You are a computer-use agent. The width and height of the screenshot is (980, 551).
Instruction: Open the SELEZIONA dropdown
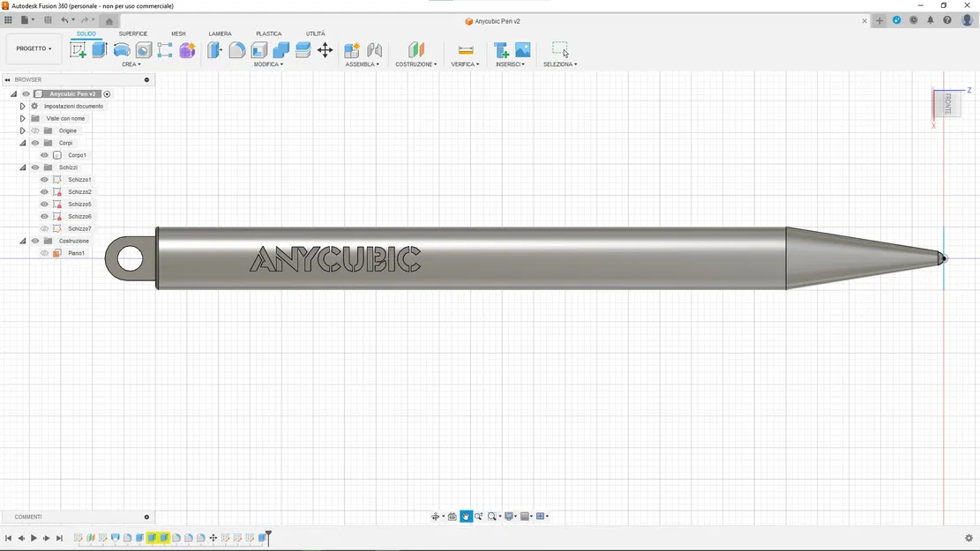[559, 63]
